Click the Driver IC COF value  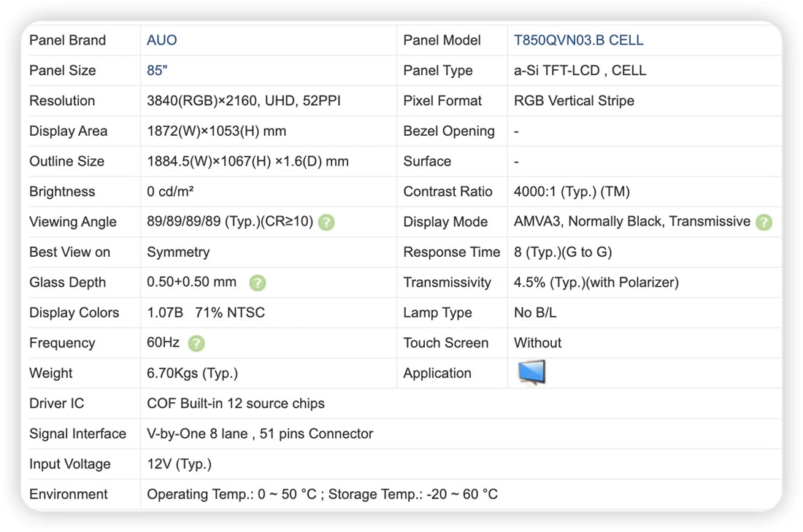pos(236,404)
